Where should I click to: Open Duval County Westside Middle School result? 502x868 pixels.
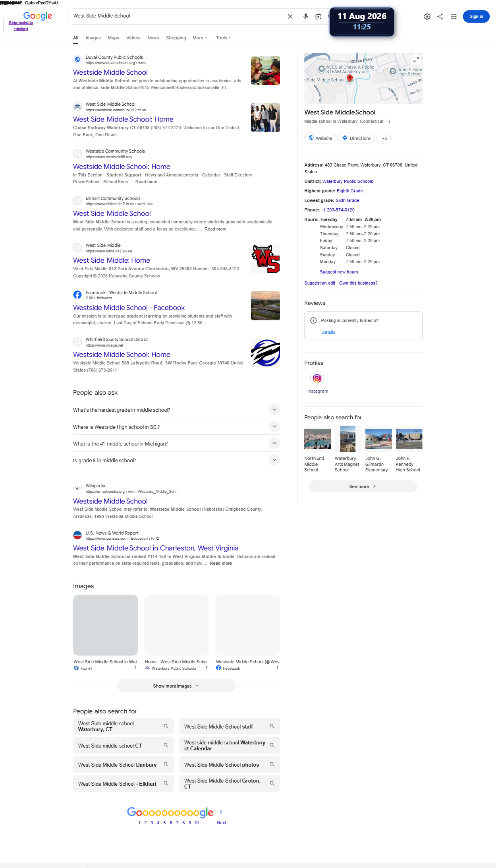pos(110,72)
